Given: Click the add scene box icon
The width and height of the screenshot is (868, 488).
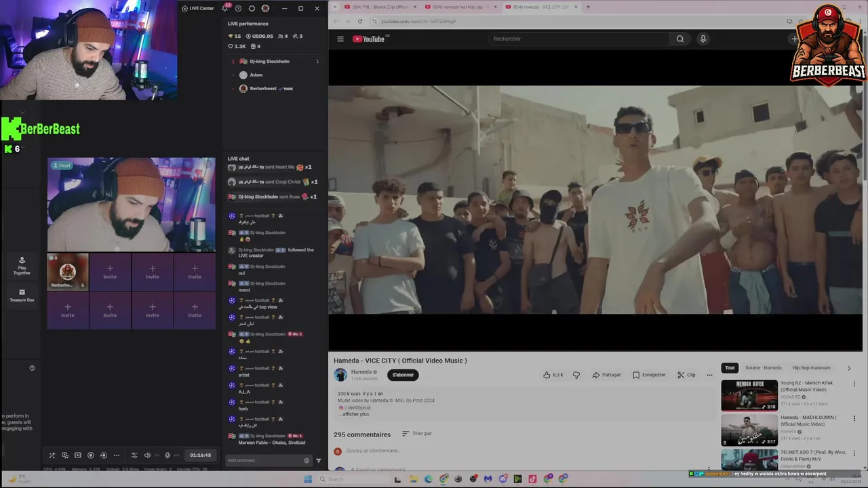Looking at the screenshot, I should pos(77,455).
